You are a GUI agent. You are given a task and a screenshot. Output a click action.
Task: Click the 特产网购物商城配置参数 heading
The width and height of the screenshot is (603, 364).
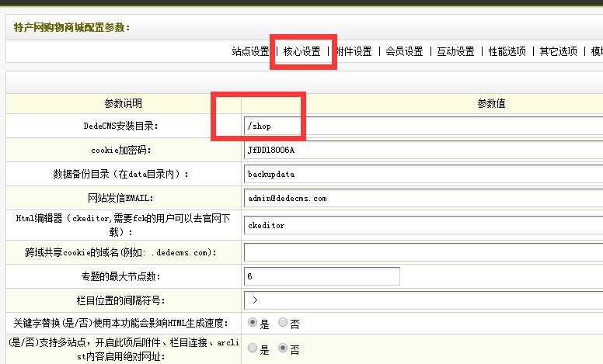click(72, 27)
